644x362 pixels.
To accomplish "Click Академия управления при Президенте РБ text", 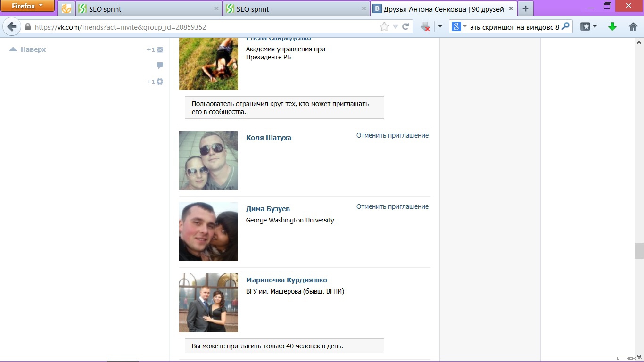I will tap(286, 53).
